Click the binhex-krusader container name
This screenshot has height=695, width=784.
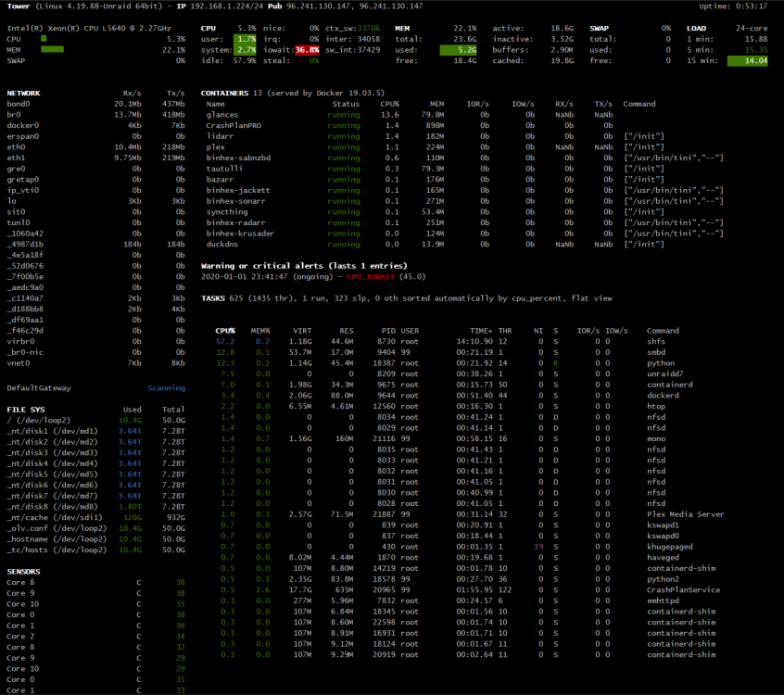240,234
